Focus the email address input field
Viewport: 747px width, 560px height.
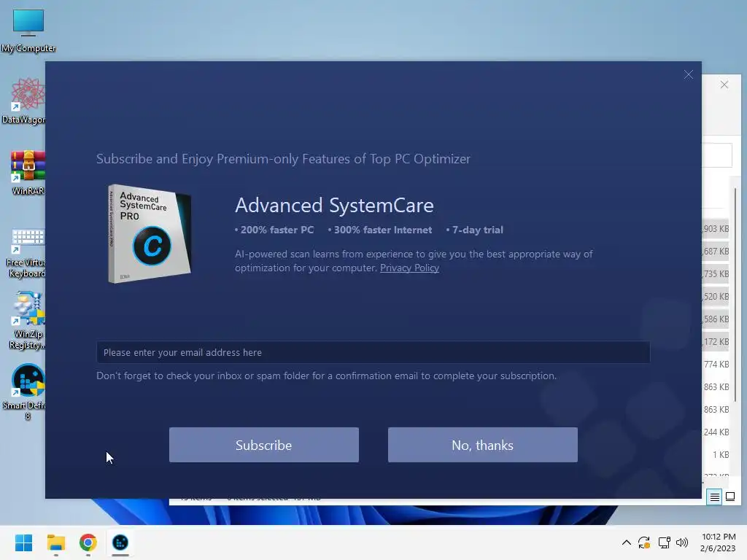pyautogui.click(x=373, y=352)
